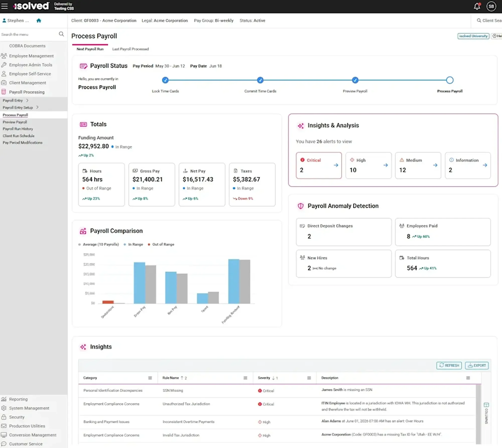Click the Preview Payroll step marker
The width and height of the screenshot is (502, 448).
point(355,80)
